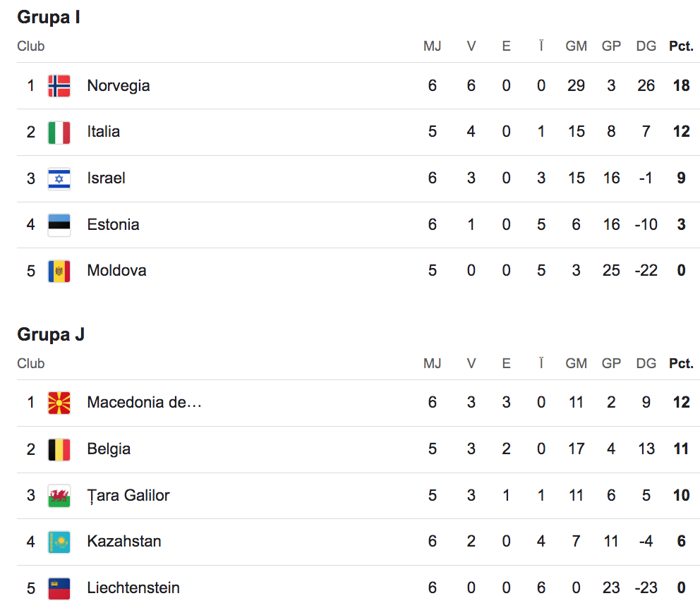Click the Norway flag icon

point(59,86)
